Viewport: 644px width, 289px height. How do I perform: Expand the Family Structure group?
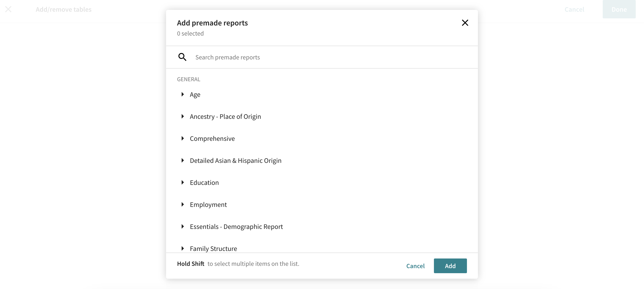point(183,248)
